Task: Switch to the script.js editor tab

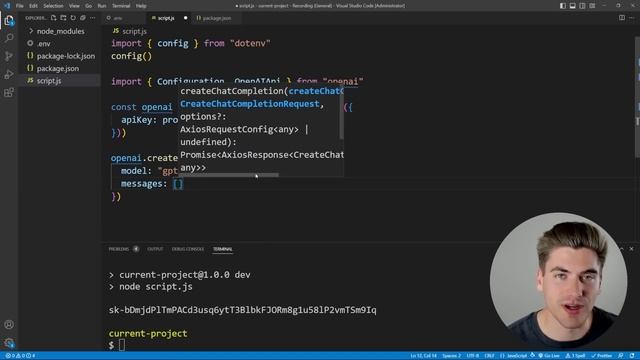Action: [x=169, y=18]
